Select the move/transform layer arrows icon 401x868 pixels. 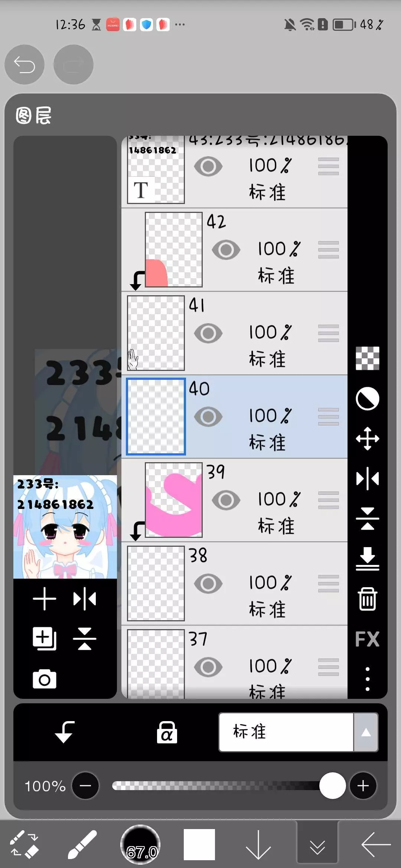click(367, 439)
